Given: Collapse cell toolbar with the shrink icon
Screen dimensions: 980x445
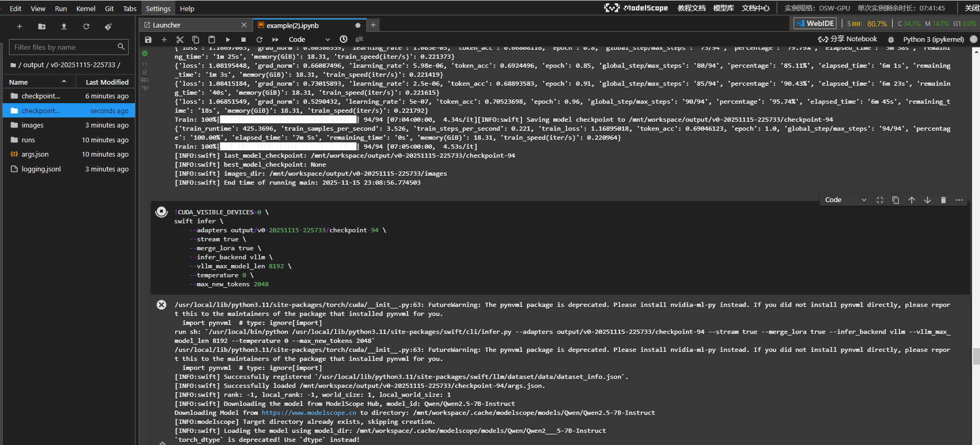Looking at the screenshot, I should click(x=880, y=200).
